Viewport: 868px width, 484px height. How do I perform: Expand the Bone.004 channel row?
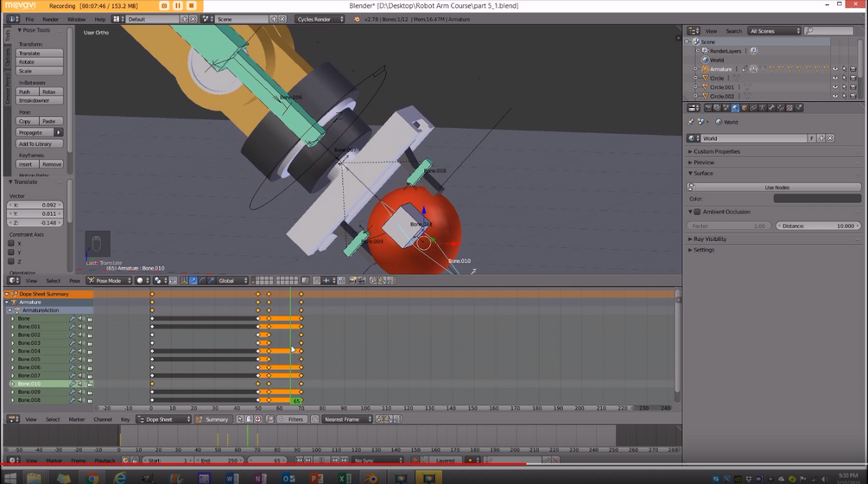pos(13,351)
